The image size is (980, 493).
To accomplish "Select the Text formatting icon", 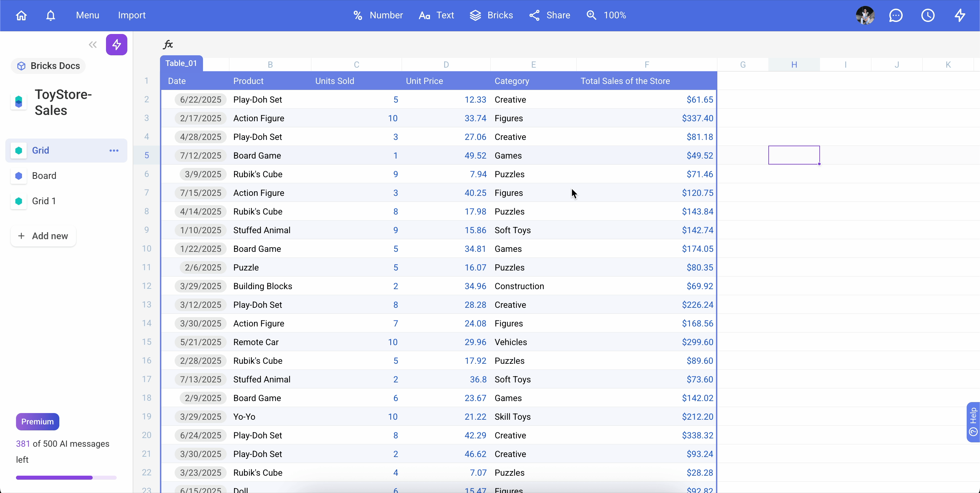I will (424, 15).
